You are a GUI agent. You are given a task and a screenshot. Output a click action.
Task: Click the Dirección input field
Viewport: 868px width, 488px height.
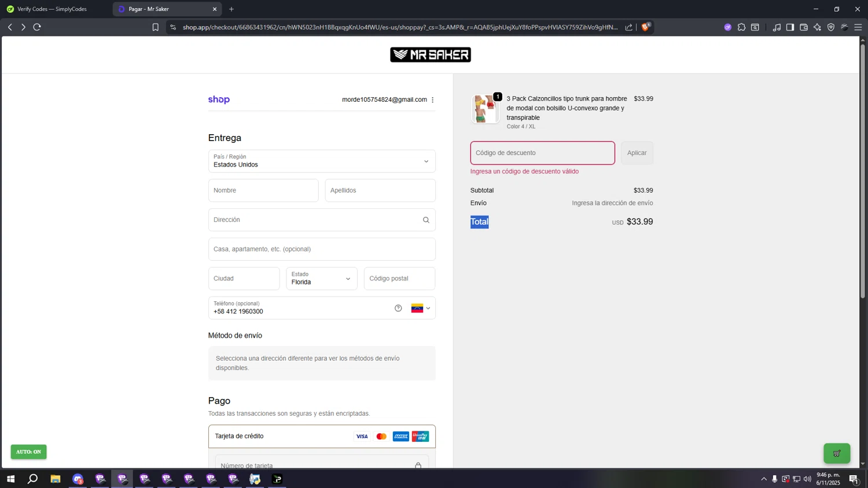click(322, 220)
